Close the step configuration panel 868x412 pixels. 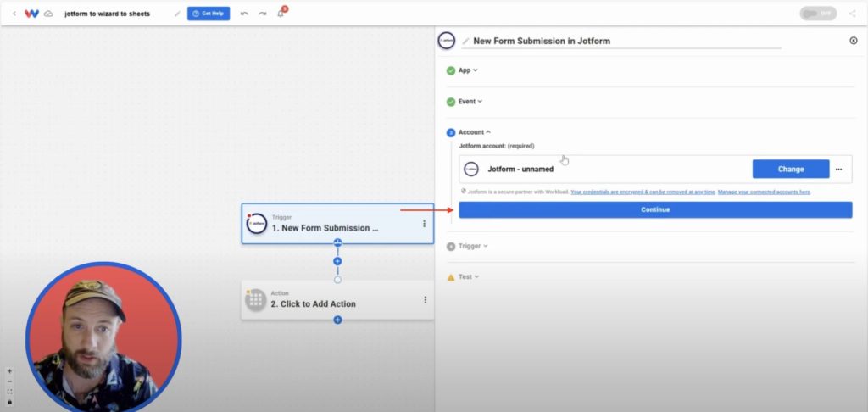pos(853,41)
